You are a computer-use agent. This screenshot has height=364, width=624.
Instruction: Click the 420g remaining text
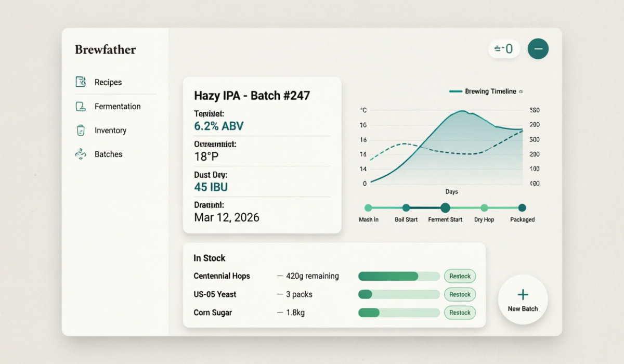[x=312, y=276]
